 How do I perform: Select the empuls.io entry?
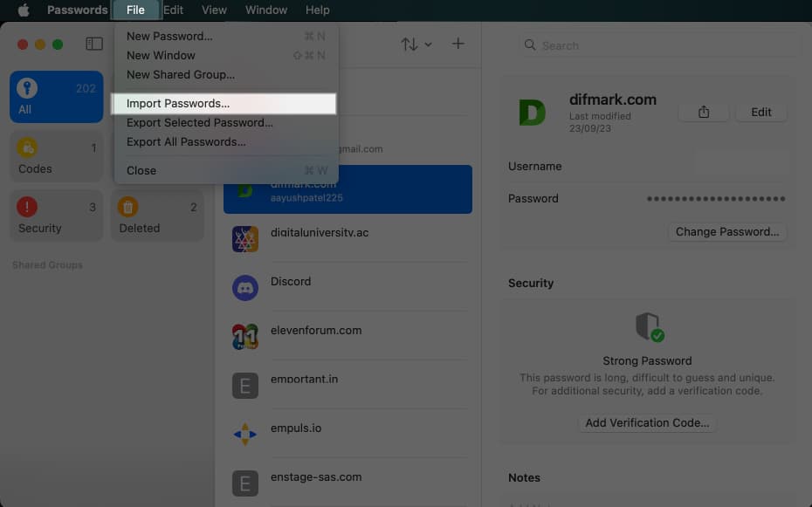click(x=348, y=434)
